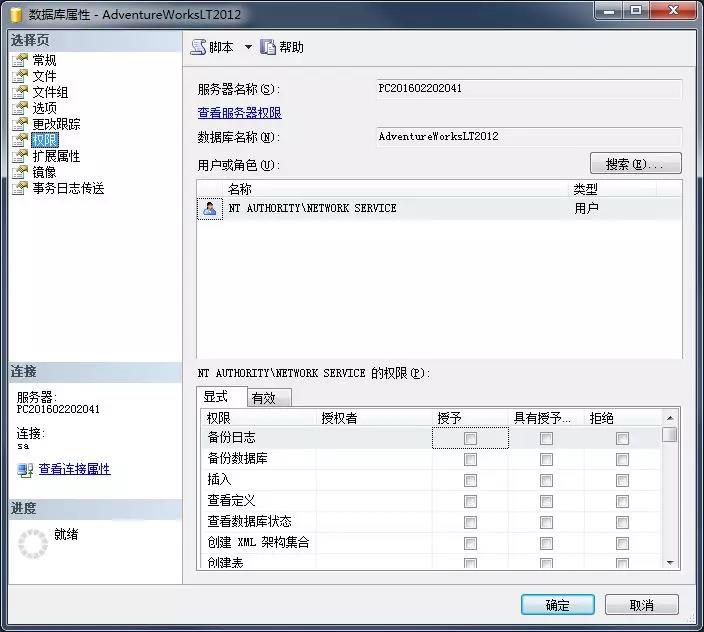The height and width of the screenshot is (632, 704).
Task: Check 拒绝 for 备份数据库
Action: coord(622,459)
